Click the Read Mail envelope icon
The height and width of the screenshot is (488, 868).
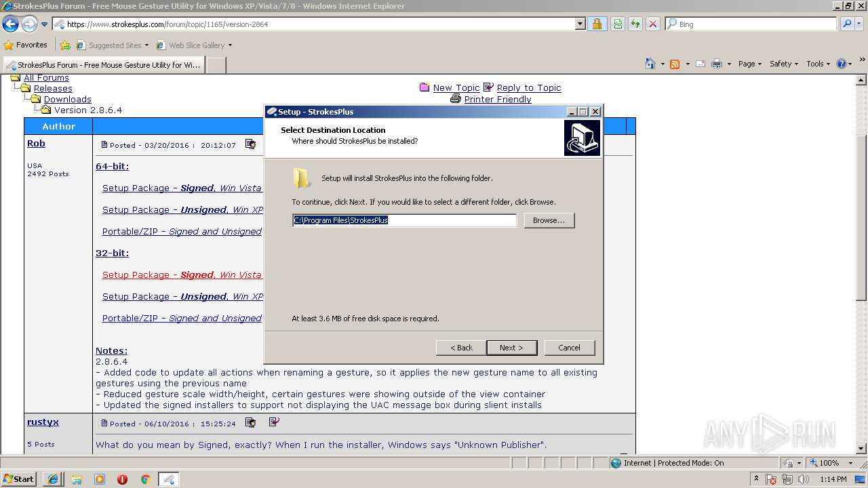point(700,64)
